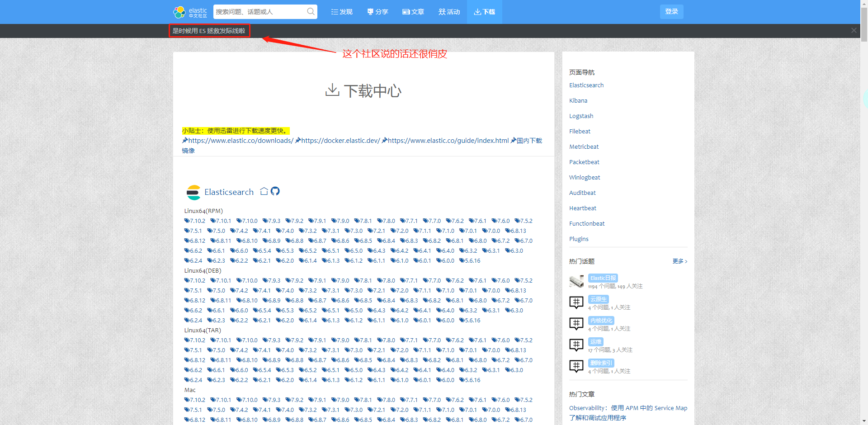Click the 登录 button
This screenshot has width=868, height=425.
671,11
